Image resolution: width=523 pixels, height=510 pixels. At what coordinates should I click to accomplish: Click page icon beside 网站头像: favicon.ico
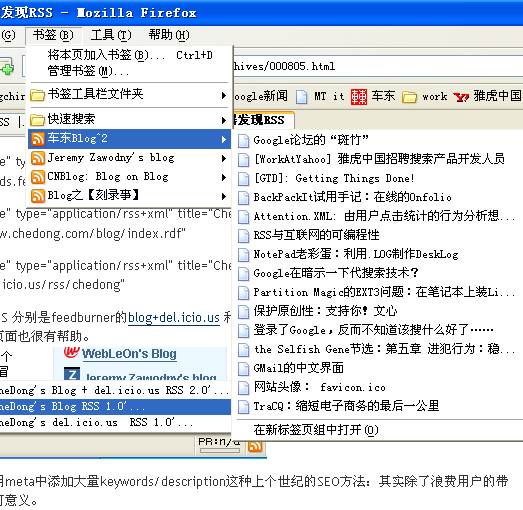point(243,388)
